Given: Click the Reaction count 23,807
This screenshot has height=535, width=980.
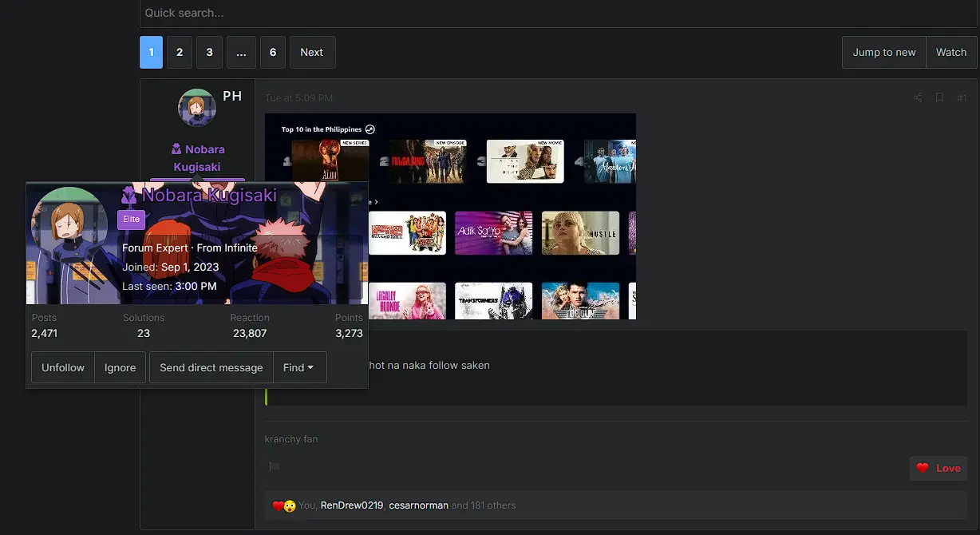Looking at the screenshot, I should 250,333.
